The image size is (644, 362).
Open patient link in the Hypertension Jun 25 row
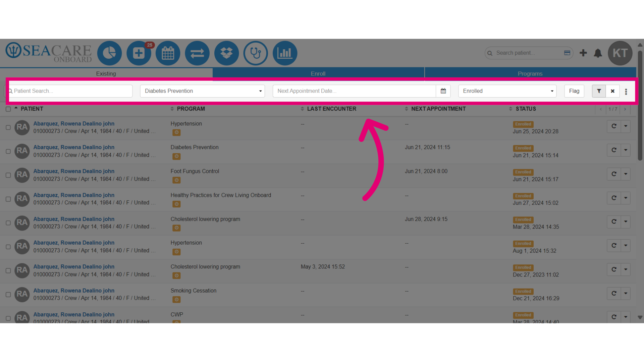click(74, 123)
